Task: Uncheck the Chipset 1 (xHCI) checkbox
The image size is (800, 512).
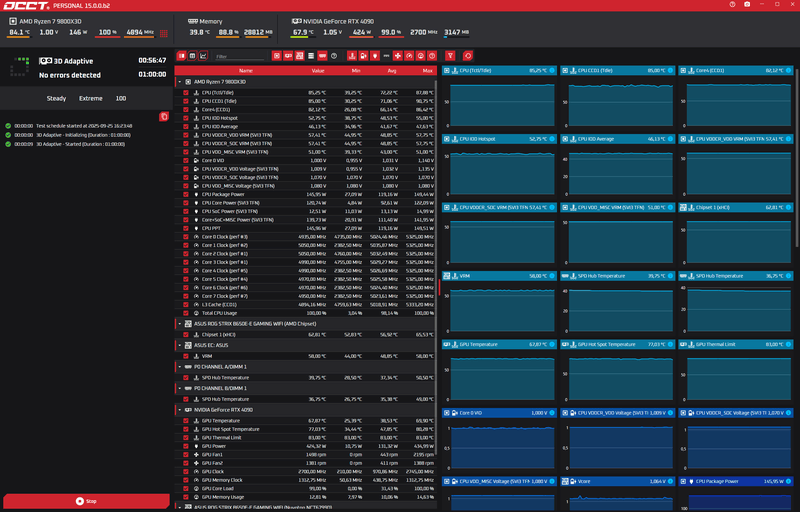Action: pyautogui.click(x=186, y=335)
